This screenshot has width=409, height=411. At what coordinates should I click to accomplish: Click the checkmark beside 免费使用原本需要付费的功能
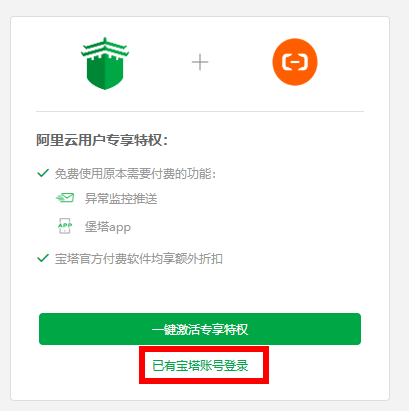click(43, 173)
